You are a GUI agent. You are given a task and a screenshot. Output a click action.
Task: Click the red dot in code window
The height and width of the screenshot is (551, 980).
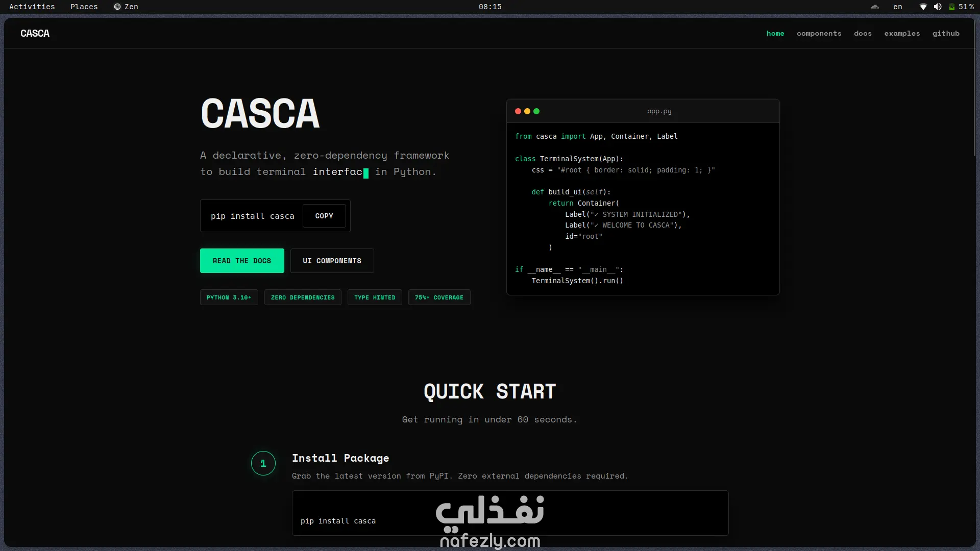coord(518,111)
